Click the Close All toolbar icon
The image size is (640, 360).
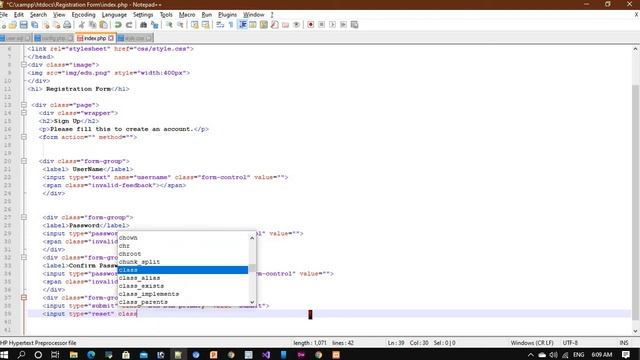pos(56,25)
